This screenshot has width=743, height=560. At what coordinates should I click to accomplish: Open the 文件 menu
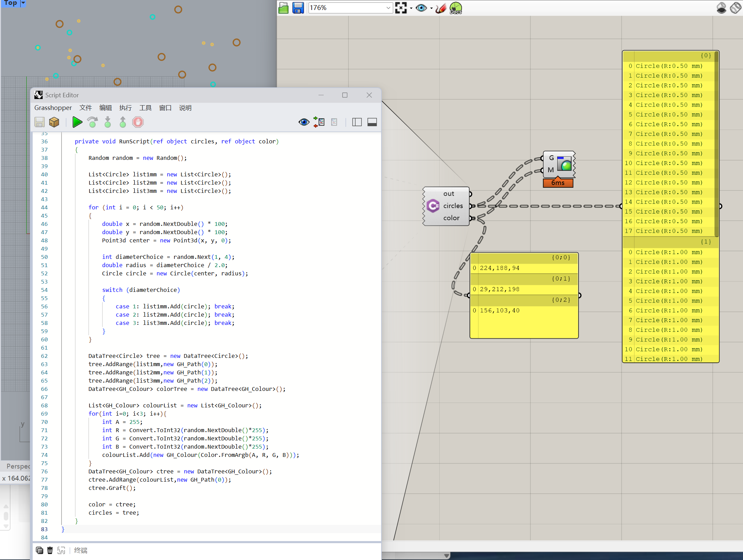tap(86, 108)
